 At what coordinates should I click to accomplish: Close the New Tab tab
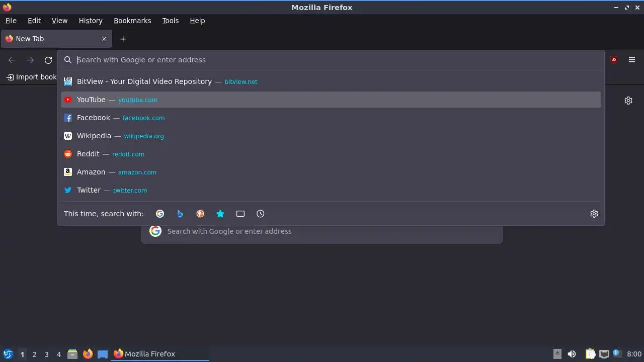(x=104, y=39)
